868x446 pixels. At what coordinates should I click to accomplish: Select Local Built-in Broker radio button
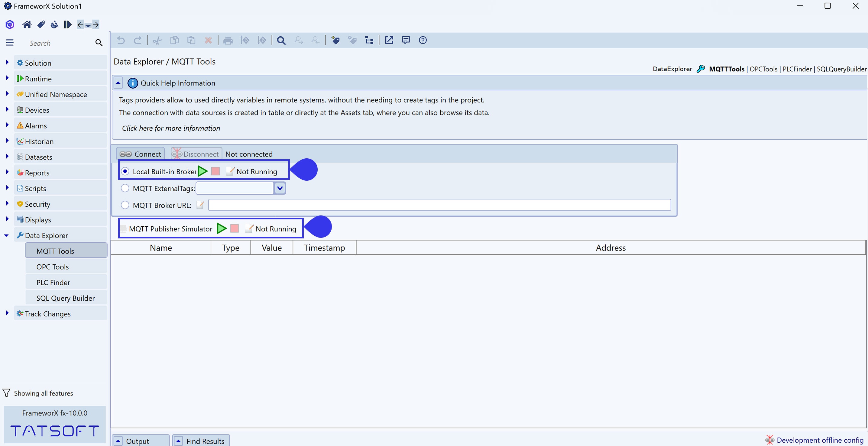click(125, 171)
